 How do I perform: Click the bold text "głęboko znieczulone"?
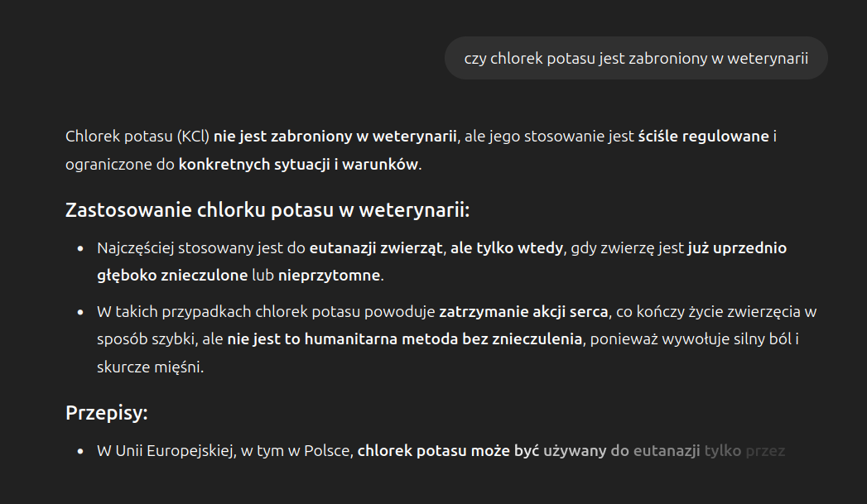tap(171, 275)
